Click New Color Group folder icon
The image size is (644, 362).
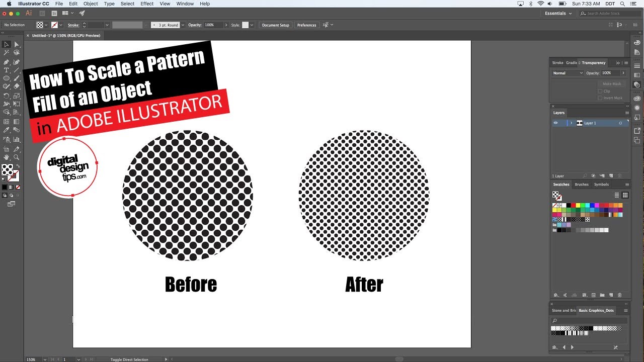pyautogui.click(x=602, y=295)
